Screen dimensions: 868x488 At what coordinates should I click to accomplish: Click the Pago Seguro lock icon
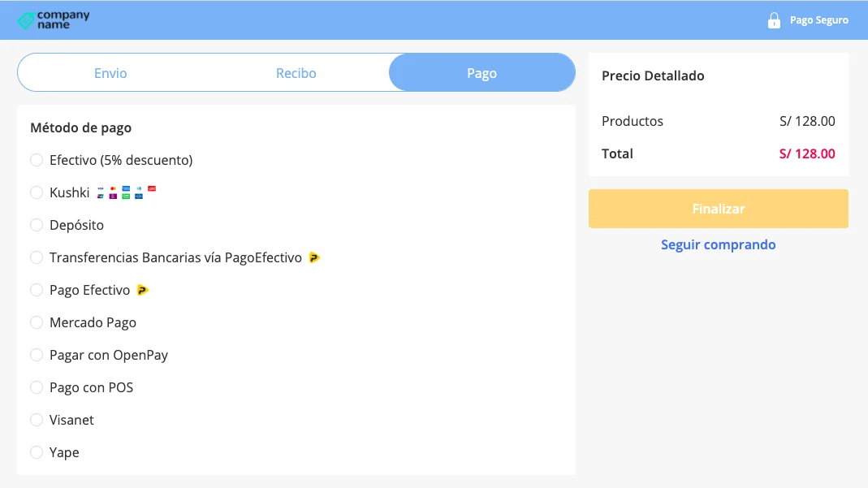point(774,20)
